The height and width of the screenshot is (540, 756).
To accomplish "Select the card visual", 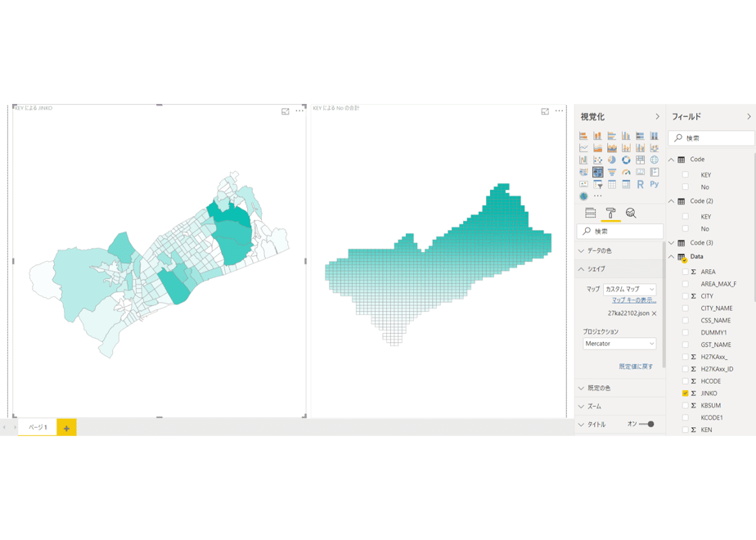I will pos(641,172).
